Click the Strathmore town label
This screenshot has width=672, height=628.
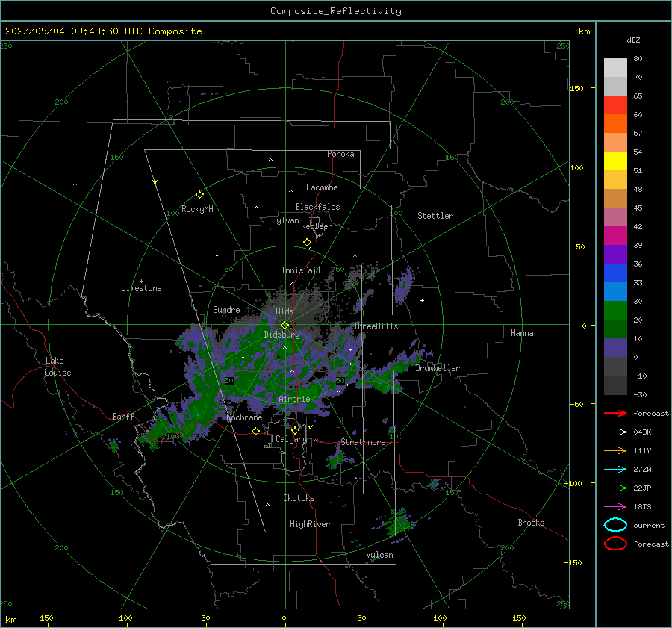click(363, 442)
